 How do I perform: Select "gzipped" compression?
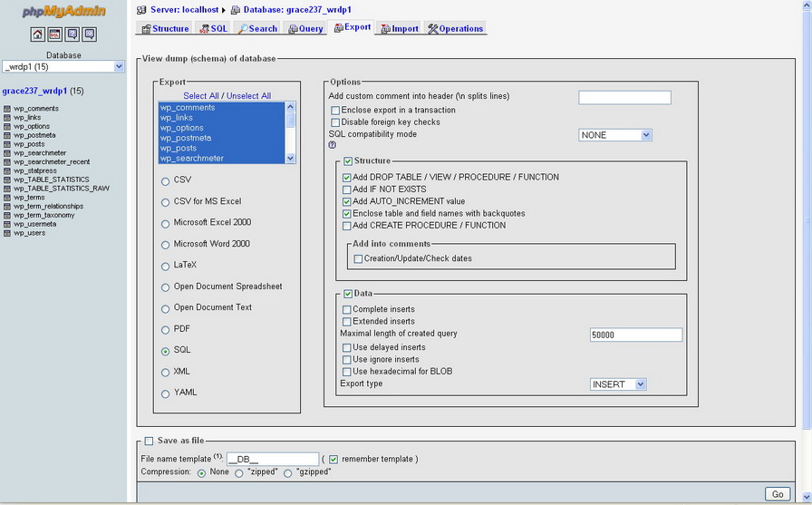point(288,473)
